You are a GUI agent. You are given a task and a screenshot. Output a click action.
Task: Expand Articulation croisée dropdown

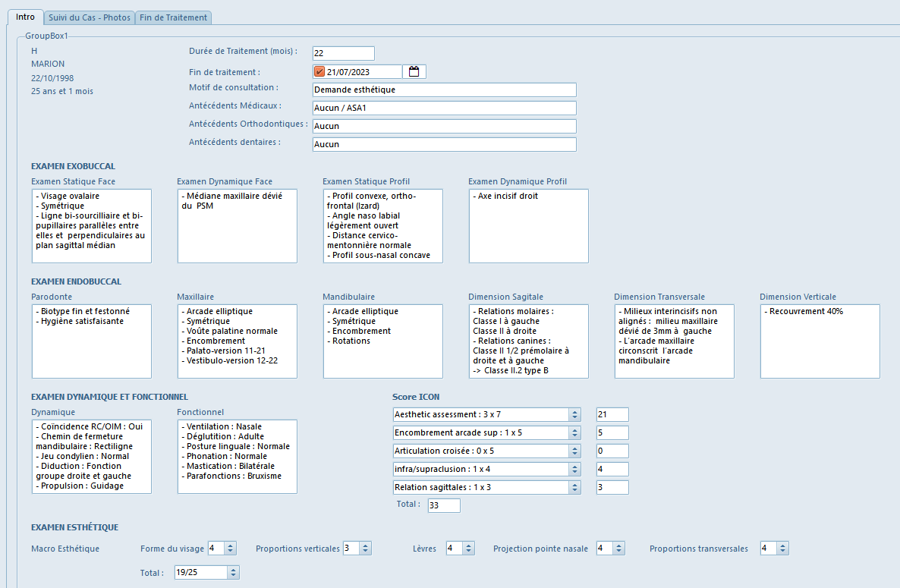pyautogui.click(x=575, y=451)
